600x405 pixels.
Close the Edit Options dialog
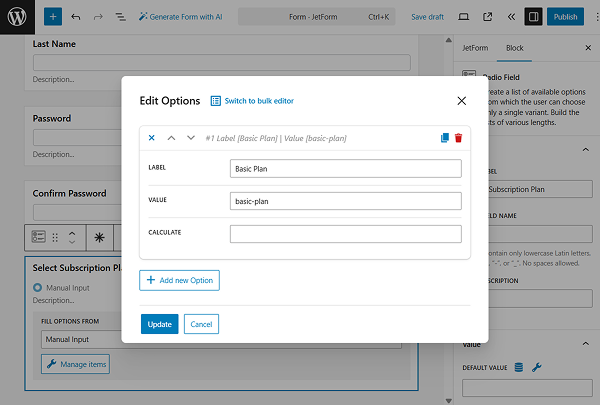(x=461, y=101)
